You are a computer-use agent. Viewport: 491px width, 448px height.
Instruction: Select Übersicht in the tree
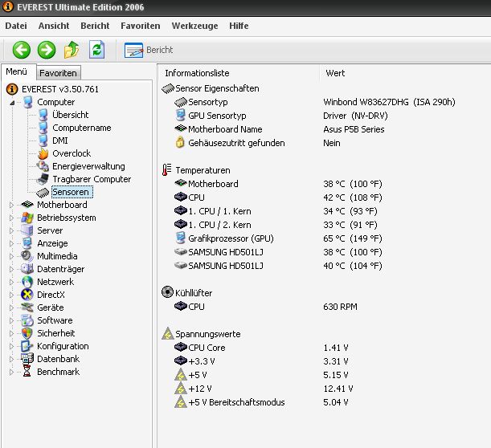tap(71, 115)
